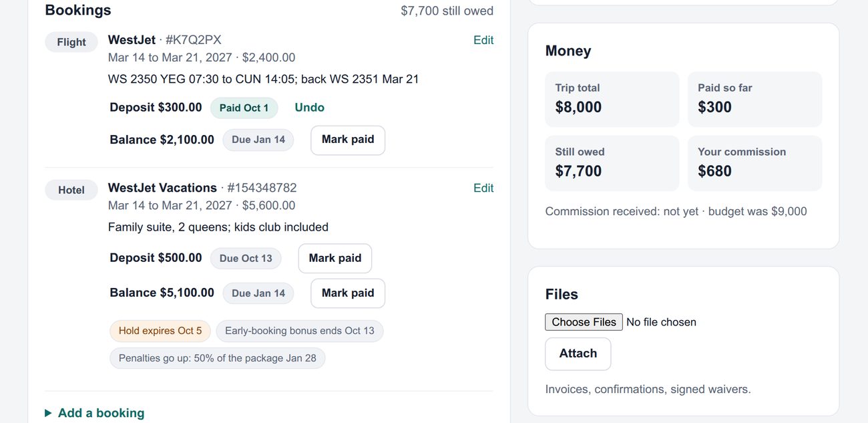Click the Due Oct 13 deposit pill
Image resolution: width=868 pixels, height=423 pixels.
246,258
